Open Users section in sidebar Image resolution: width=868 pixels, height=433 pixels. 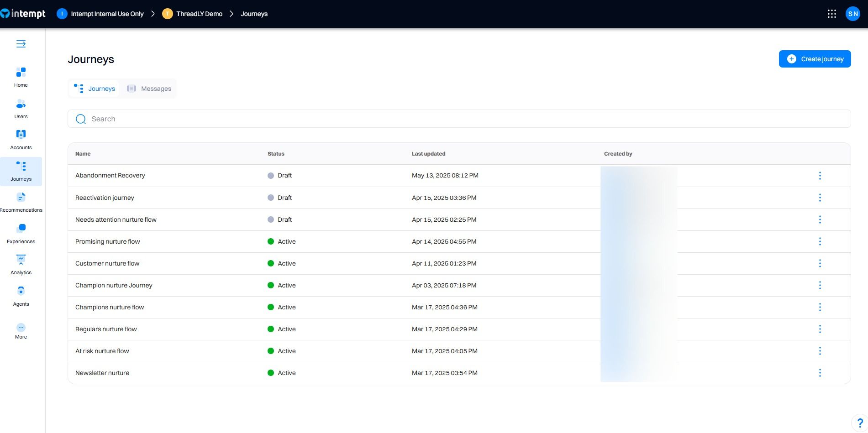click(21, 109)
